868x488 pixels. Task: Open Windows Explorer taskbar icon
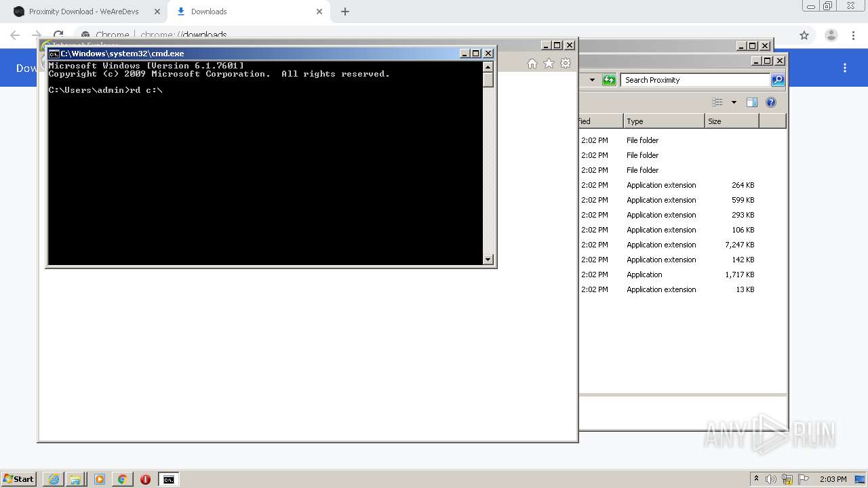point(75,479)
